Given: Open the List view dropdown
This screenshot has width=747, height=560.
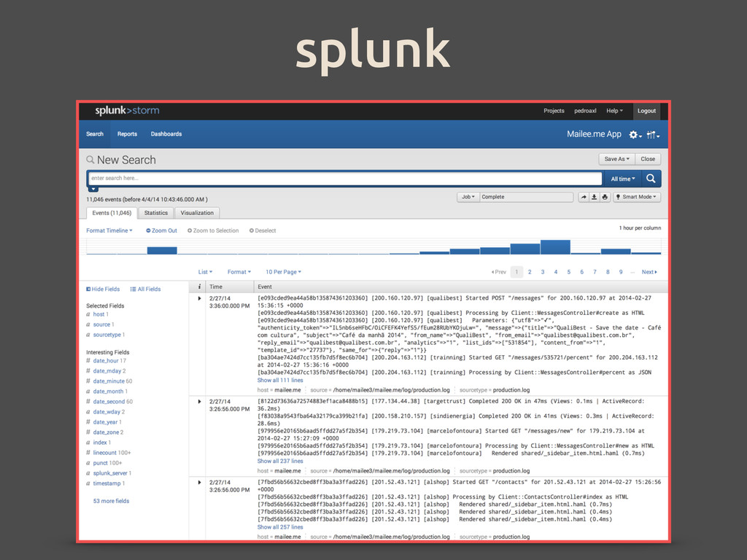Looking at the screenshot, I should click(x=205, y=272).
